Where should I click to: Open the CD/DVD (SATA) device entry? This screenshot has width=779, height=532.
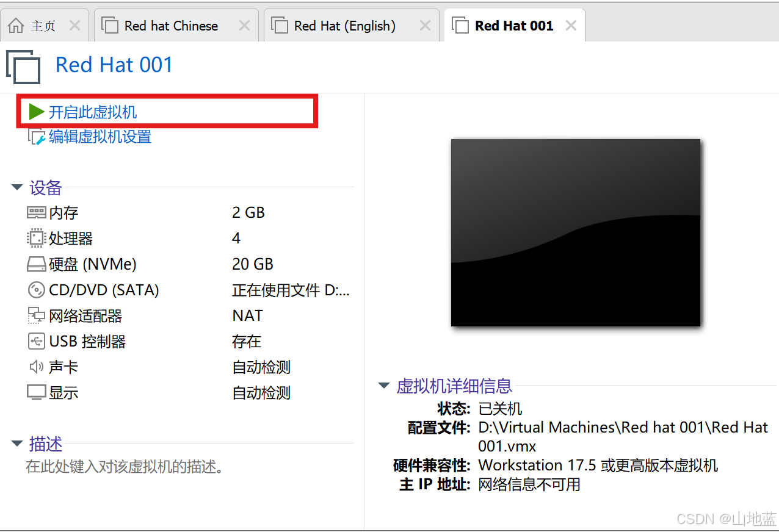click(x=104, y=290)
